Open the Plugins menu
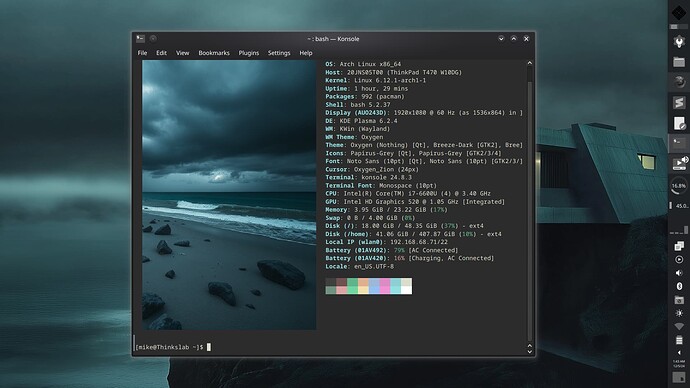Image resolution: width=690 pixels, height=388 pixels. pyautogui.click(x=249, y=53)
